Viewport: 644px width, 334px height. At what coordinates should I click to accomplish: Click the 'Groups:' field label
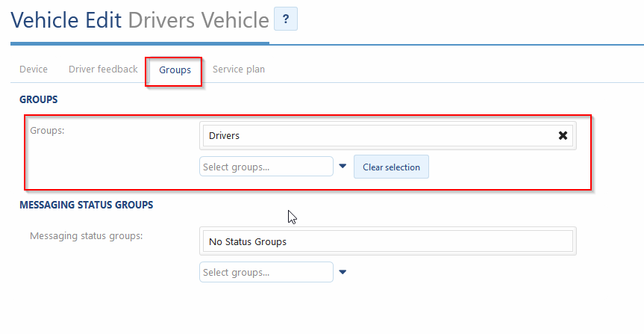click(x=48, y=130)
